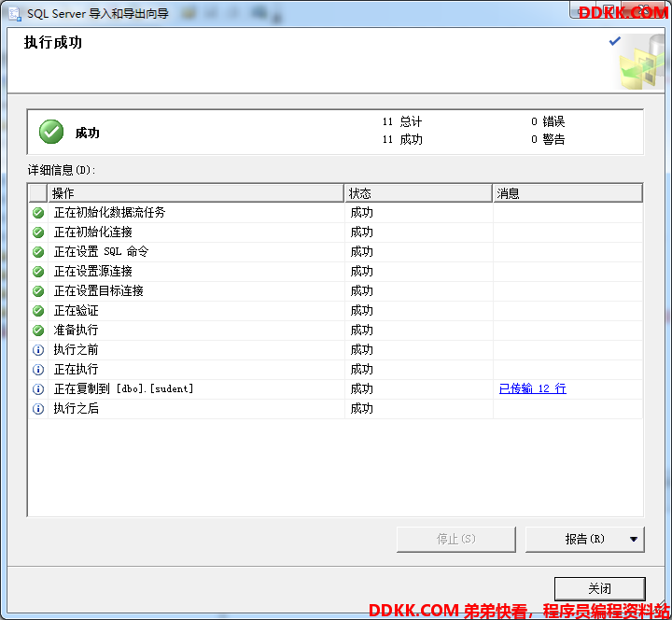Click the info icon for 正在执行 row
672x620 pixels.
38,370
